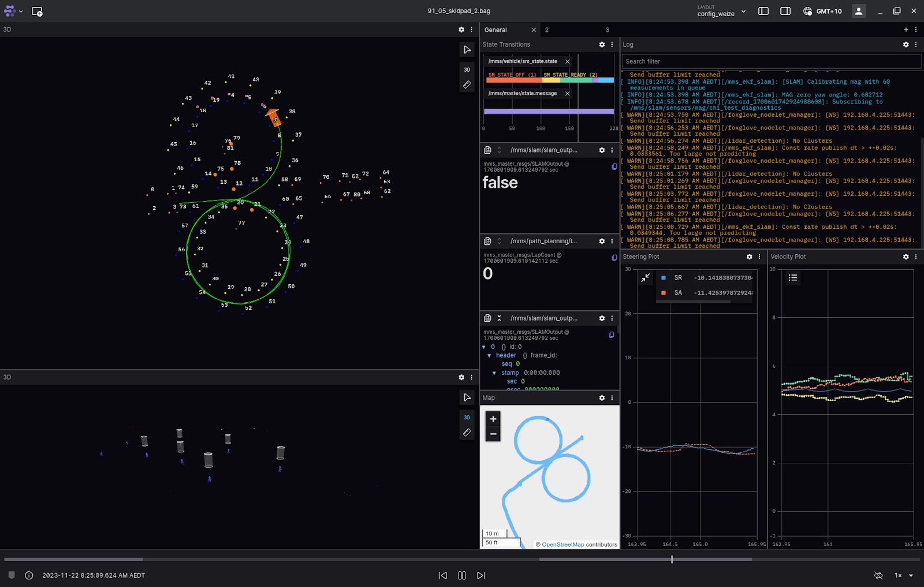
Task: Select the measure ruler tool in upper 3D panel
Action: coord(467,85)
